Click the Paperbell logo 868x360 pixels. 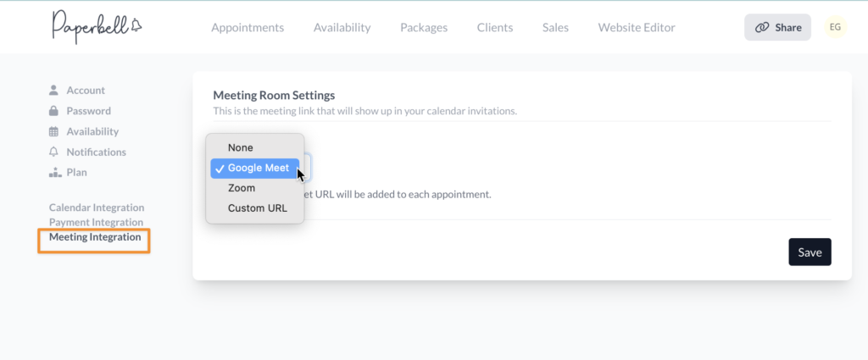[96, 27]
